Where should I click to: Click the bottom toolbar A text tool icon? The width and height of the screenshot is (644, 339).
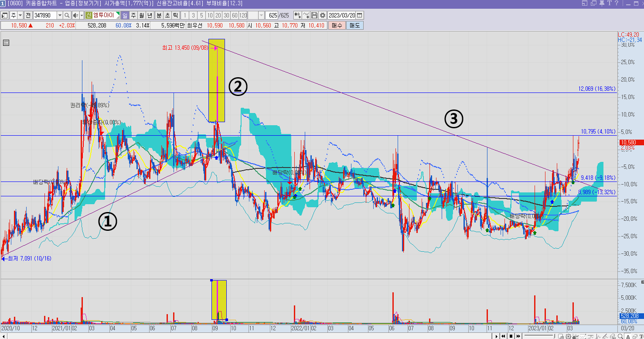(628, 336)
